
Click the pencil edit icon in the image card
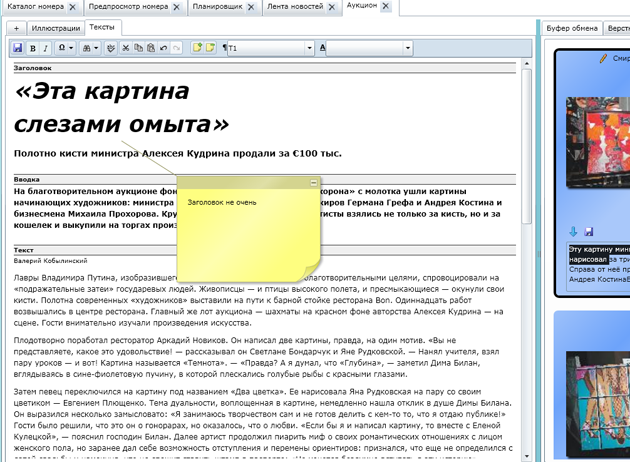pyautogui.click(x=603, y=59)
